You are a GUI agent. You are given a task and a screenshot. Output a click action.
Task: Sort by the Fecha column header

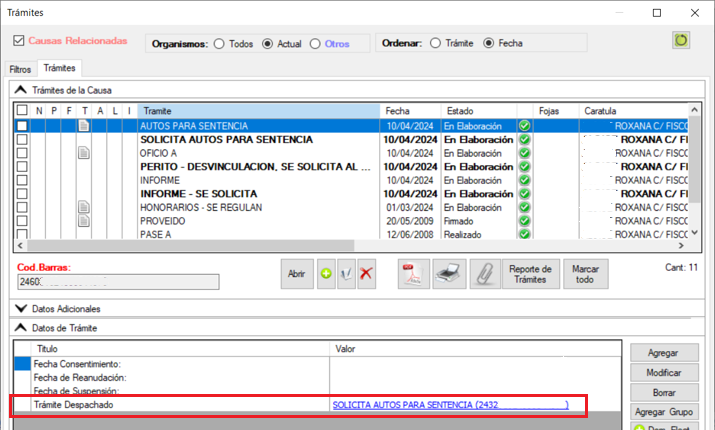(x=410, y=110)
